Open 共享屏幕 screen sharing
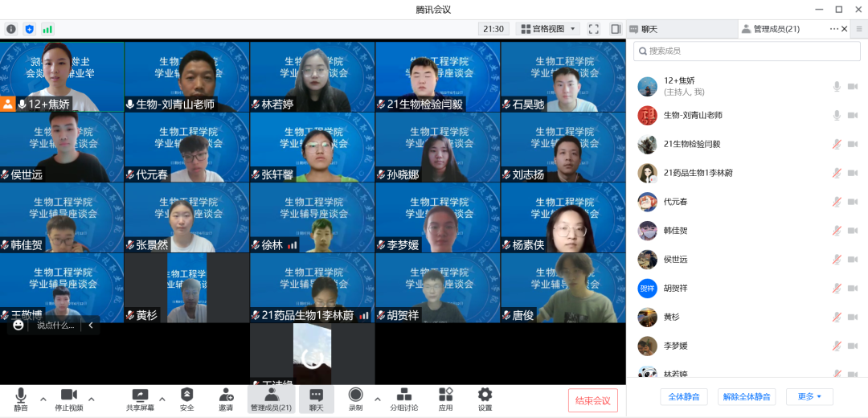 coord(140,395)
